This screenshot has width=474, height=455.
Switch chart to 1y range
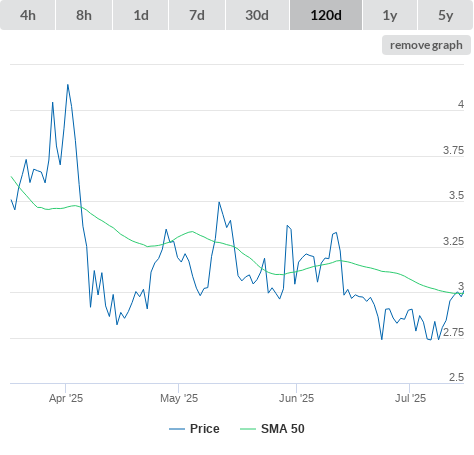(x=390, y=15)
